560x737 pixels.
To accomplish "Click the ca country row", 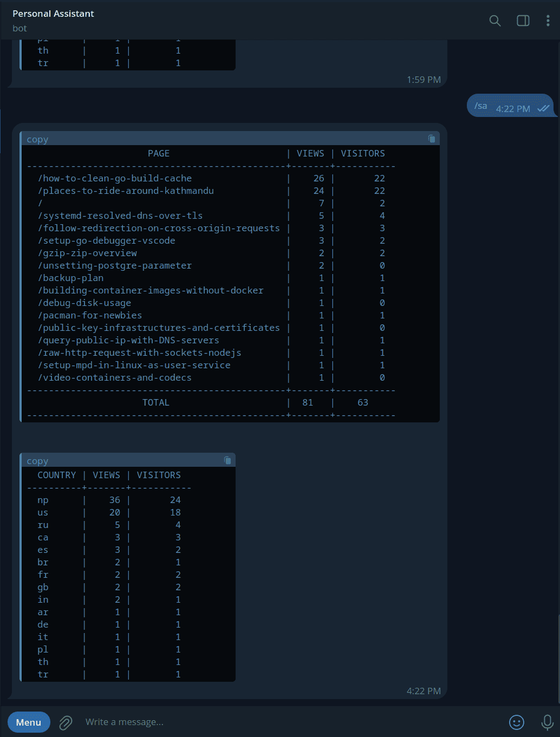I will [108, 537].
